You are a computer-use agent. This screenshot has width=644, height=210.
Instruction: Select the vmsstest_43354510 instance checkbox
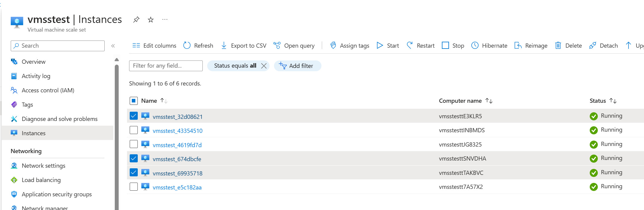click(134, 130)
